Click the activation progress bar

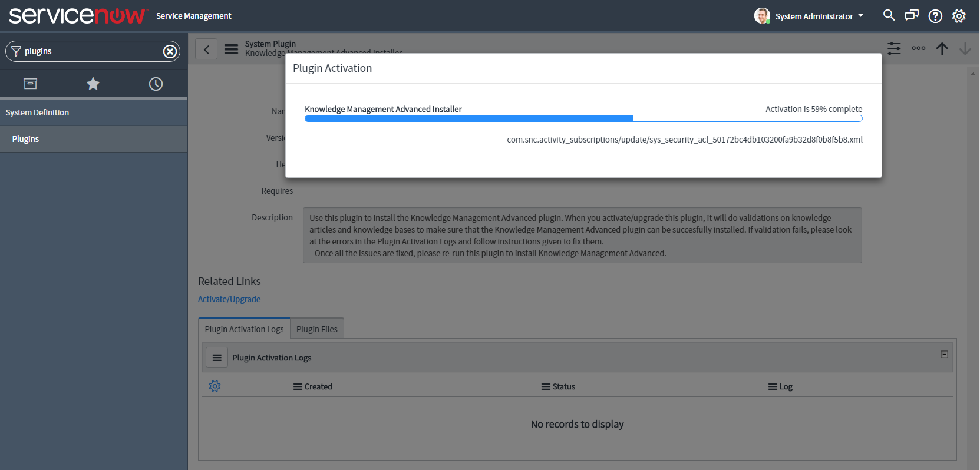[583, 118]
